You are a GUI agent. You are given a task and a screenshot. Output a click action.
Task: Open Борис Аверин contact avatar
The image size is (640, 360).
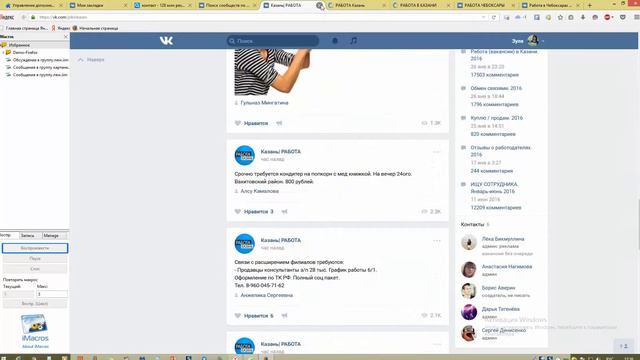pyautogui.click(x=469, y=291)
